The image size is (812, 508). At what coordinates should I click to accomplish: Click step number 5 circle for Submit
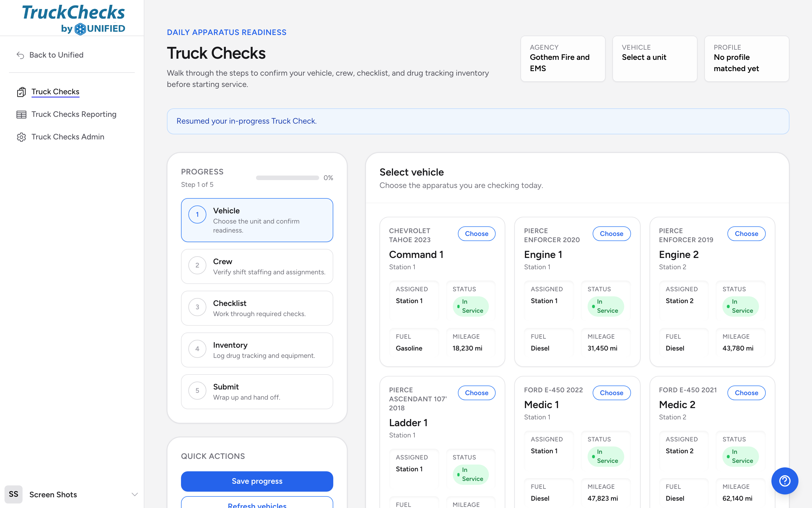(x=197, y=391)
